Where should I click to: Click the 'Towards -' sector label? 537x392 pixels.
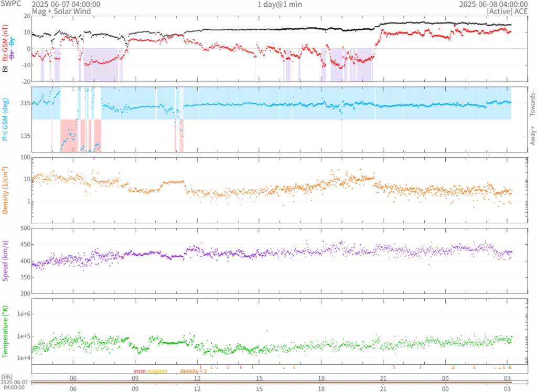click(x=532, y=102)
